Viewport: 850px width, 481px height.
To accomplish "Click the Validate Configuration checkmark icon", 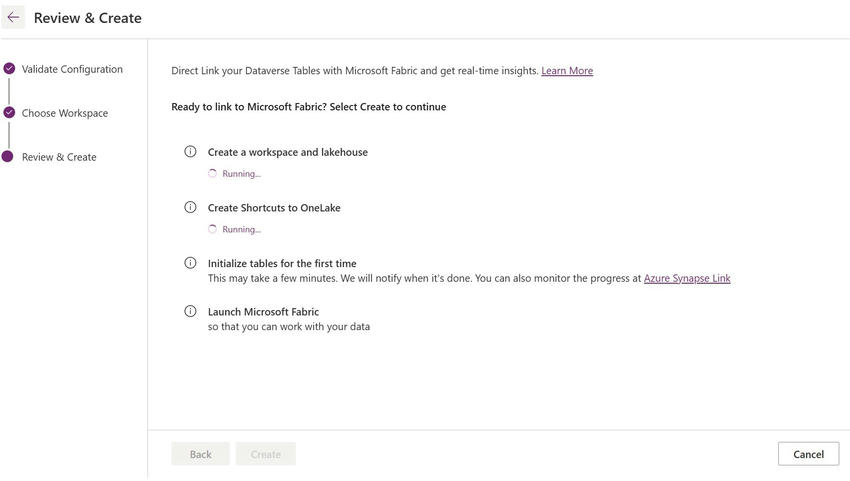I will (x=9, y=69).
